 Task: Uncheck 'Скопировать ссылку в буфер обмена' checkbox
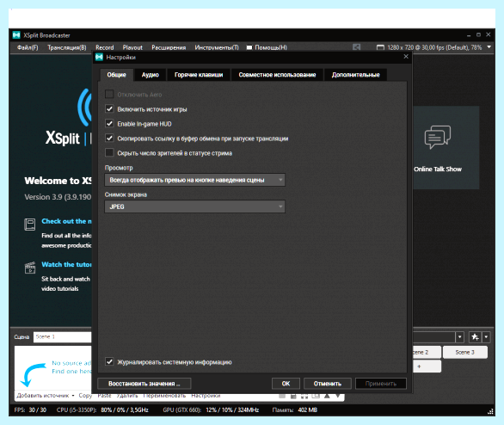[109, 139]
